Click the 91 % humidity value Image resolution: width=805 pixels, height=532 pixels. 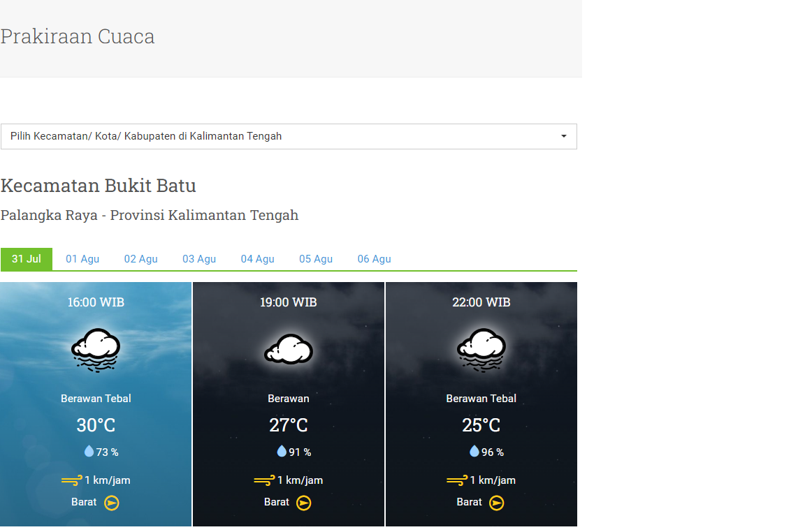point(300,452)
